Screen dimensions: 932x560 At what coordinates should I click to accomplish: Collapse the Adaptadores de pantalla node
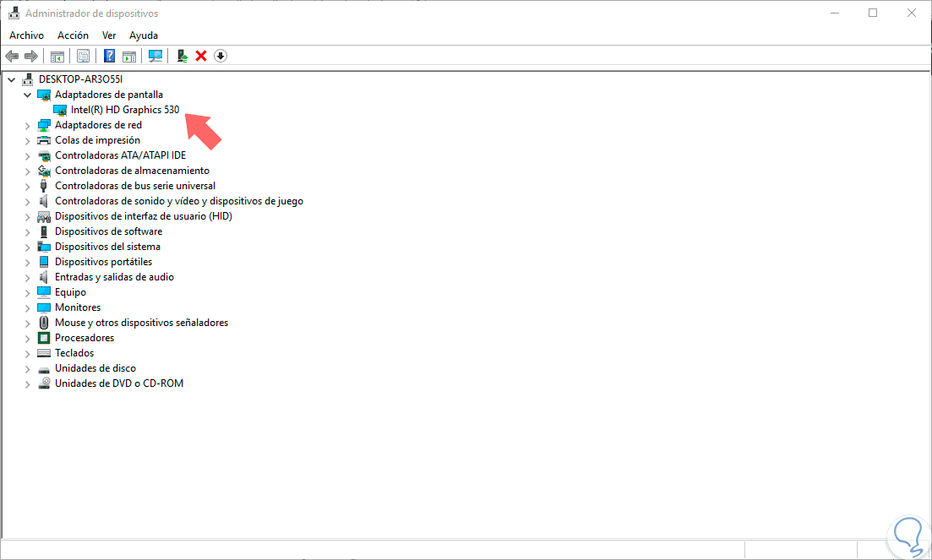[x=27, y=95]
